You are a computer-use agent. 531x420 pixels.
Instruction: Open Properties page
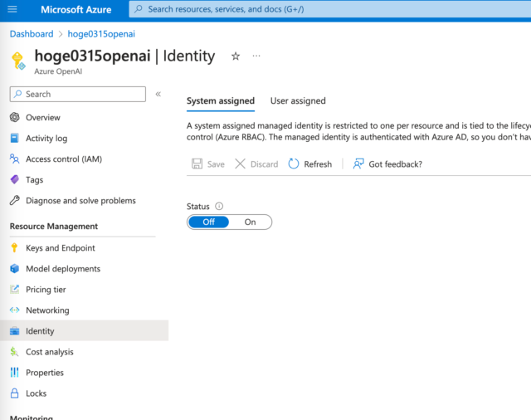(x=45, y=373)
